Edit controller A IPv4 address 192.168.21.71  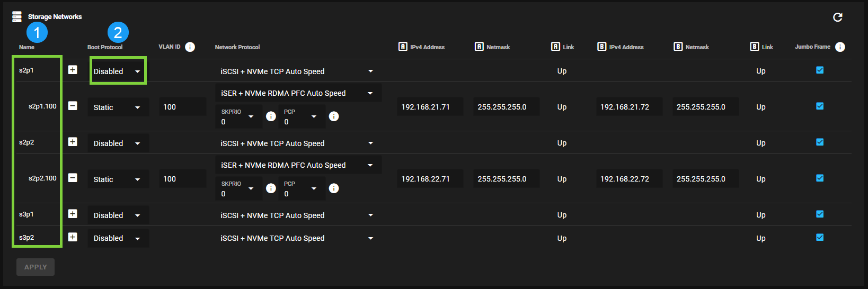(x=429, y=107)
